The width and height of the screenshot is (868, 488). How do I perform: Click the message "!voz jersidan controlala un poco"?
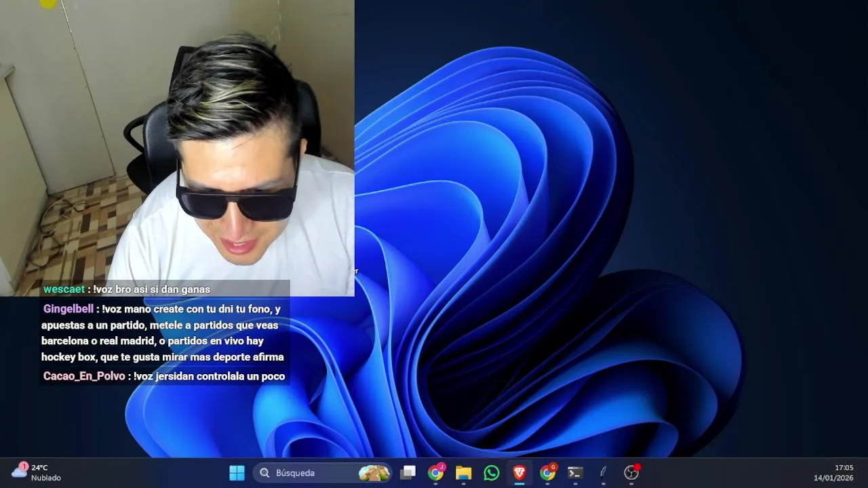(x=209, y=376)
